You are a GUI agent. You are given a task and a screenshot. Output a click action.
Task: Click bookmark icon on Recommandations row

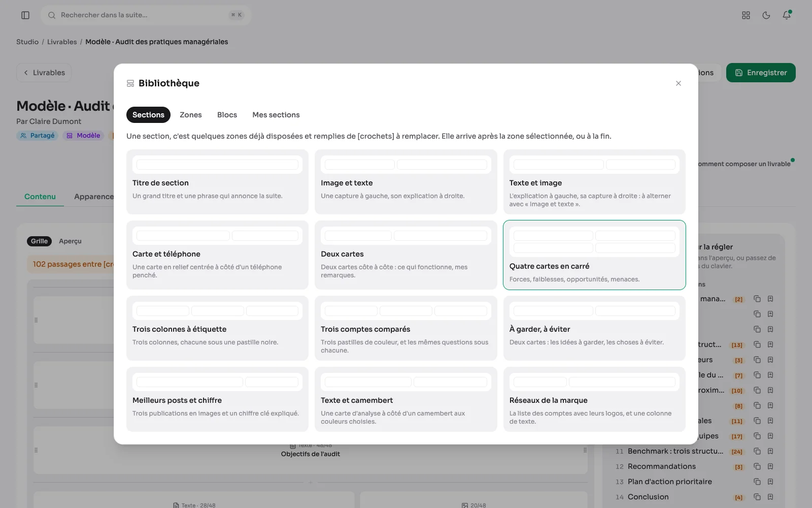770,466
